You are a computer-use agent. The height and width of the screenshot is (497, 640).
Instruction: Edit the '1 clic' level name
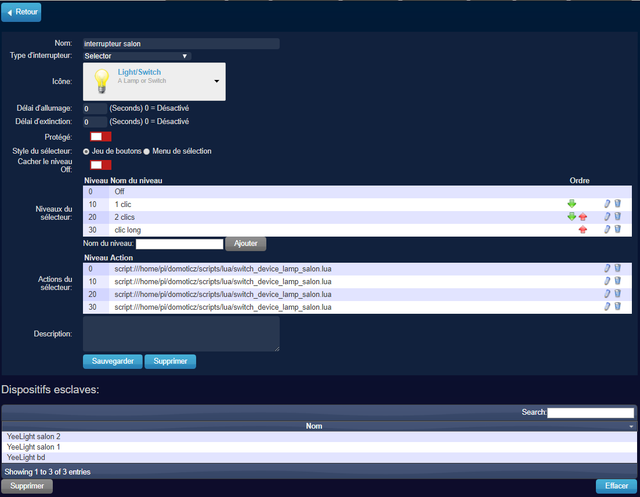pos(607,204)
